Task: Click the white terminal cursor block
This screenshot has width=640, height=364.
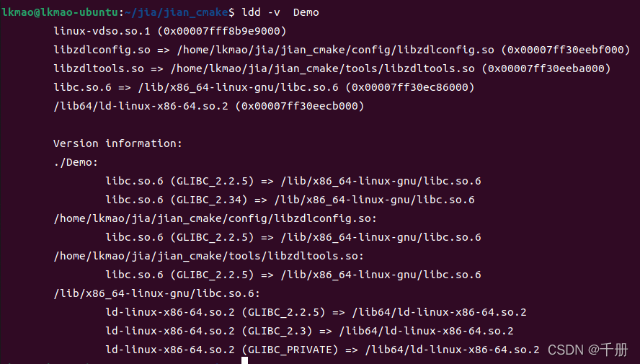Action: [x=245, y=360]
